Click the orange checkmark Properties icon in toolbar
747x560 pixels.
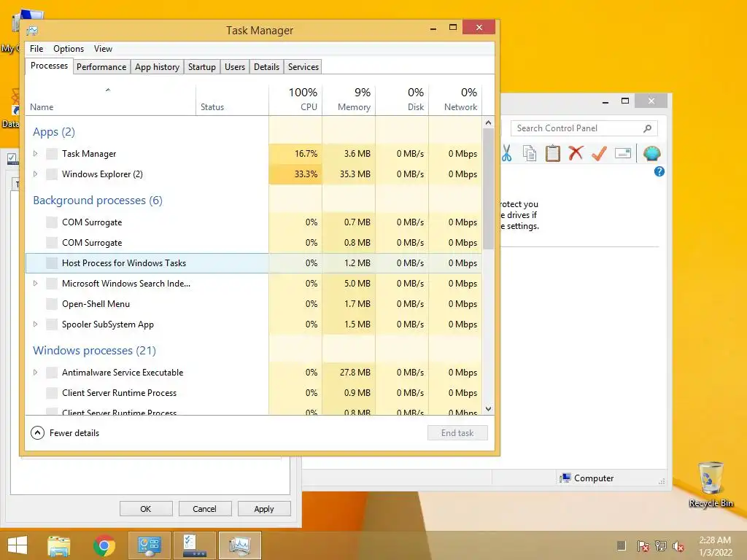tap(600, 153)
